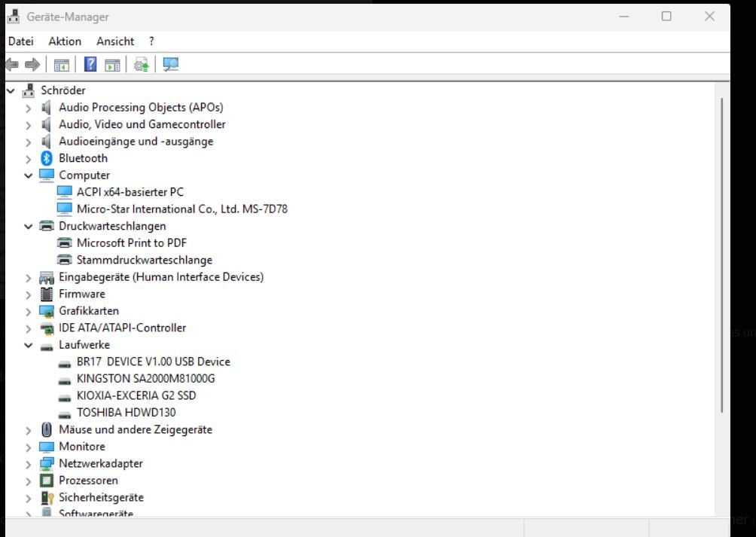Click scan for hardware changes monitor icon
756x537 pixels.
[170, 64]
